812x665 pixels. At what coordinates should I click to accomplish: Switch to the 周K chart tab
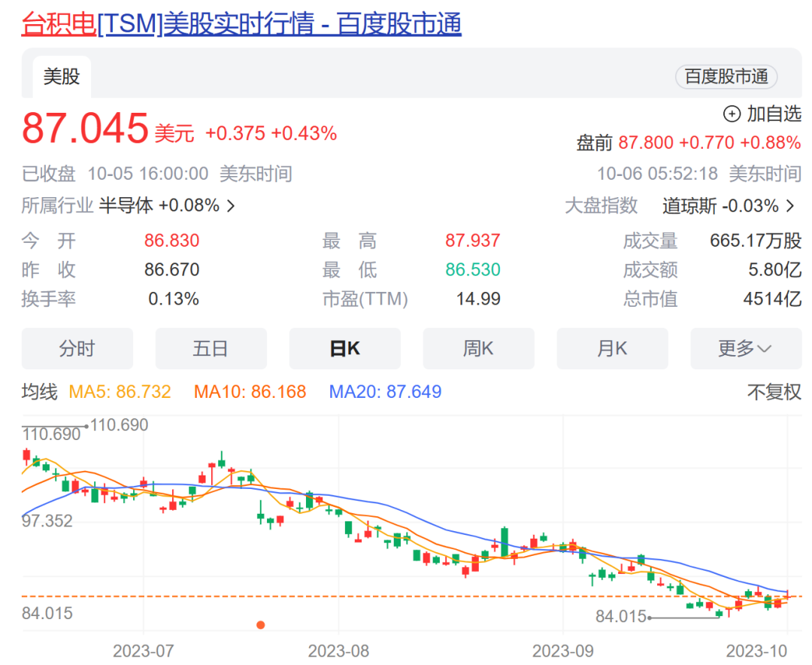click(x=478, y=348)
